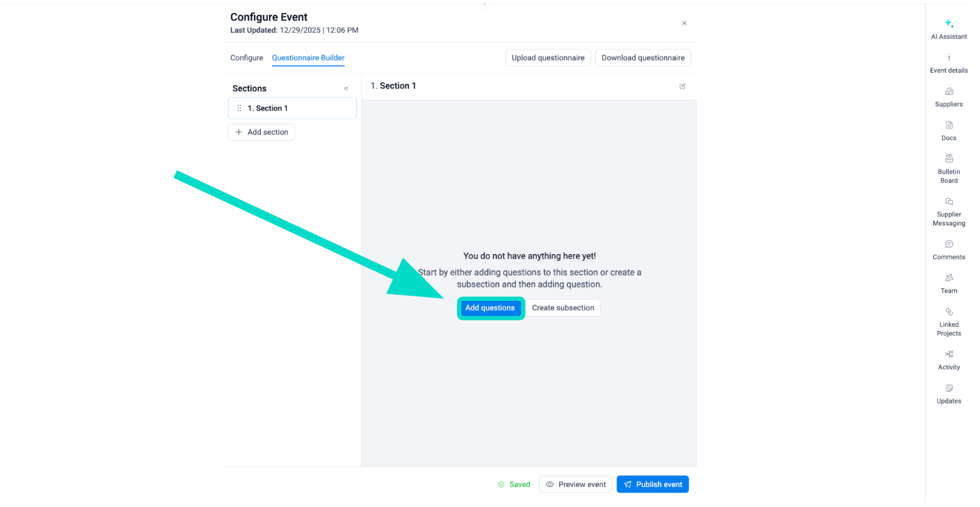Select the Questionnaire Builder tab
The width and height of the screenshot is (980, 507).
(308, 58)
